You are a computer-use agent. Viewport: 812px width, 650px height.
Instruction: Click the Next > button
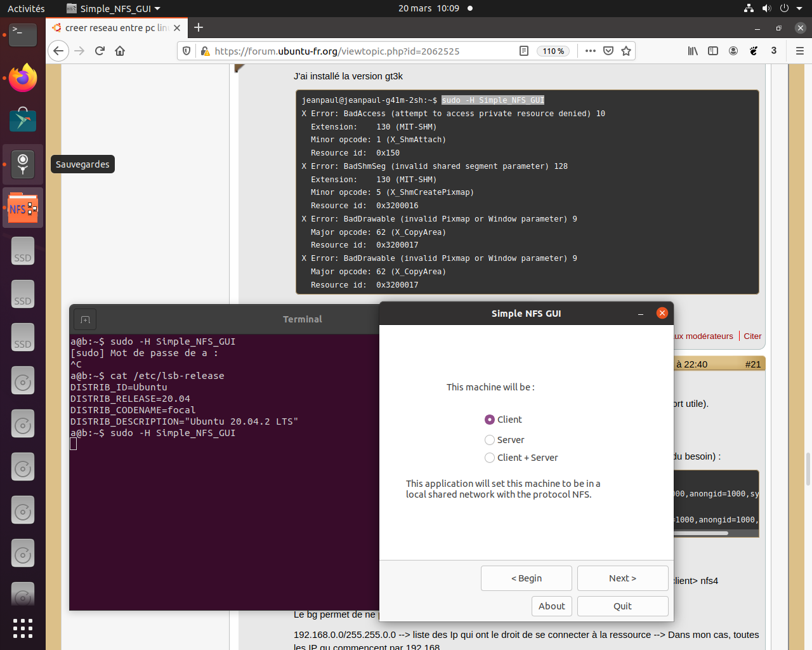click(x=622, y=578)
